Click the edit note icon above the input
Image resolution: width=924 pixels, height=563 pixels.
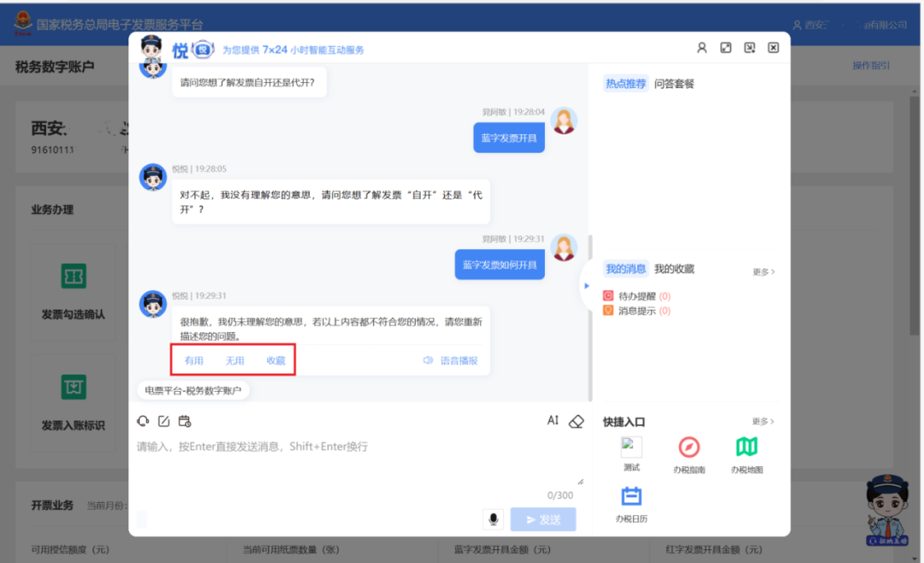click(163, 421)
